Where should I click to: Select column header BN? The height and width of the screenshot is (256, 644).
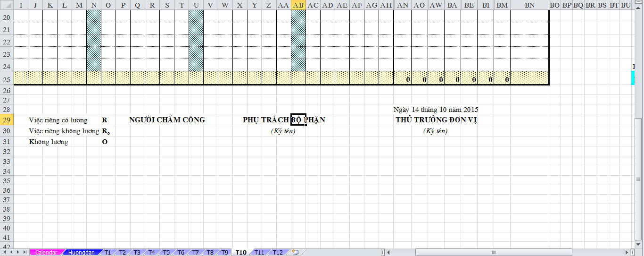click(529, 5)
